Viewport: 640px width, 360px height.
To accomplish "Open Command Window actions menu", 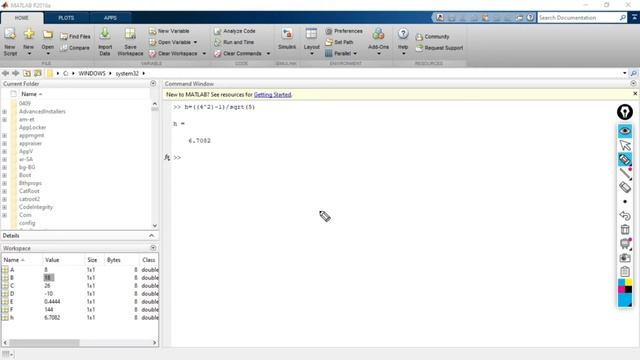I will coord(633,83).
